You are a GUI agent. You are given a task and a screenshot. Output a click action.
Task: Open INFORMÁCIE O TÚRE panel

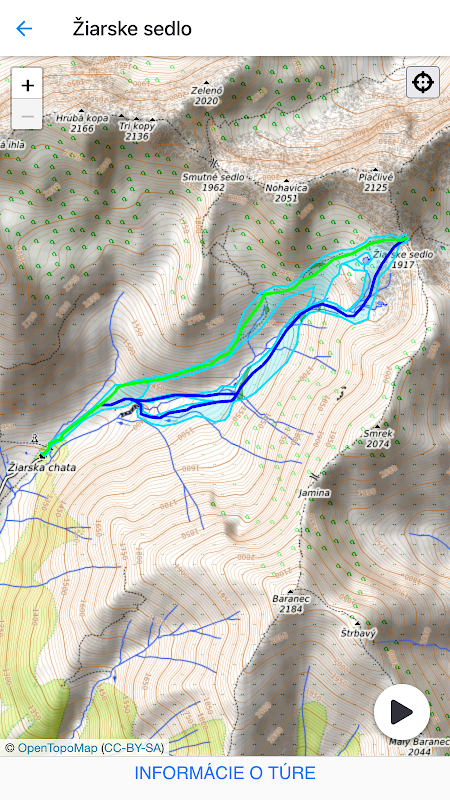[x=225, y=773]
